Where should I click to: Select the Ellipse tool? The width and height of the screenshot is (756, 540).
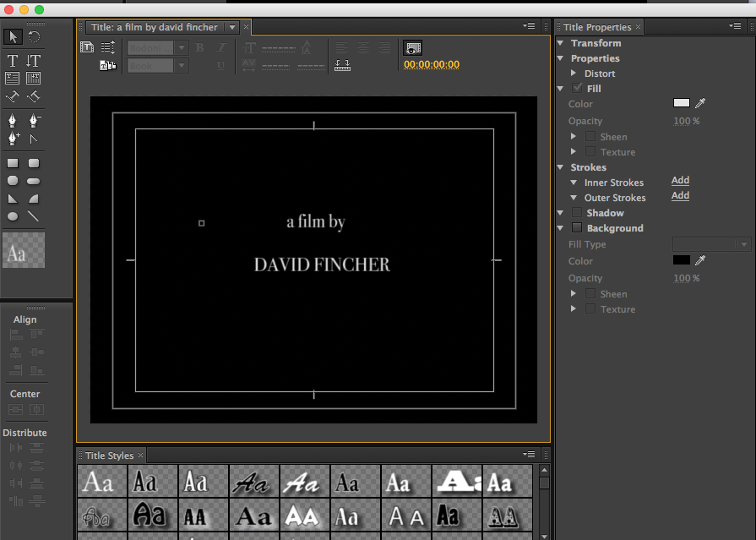click(13, 216)
